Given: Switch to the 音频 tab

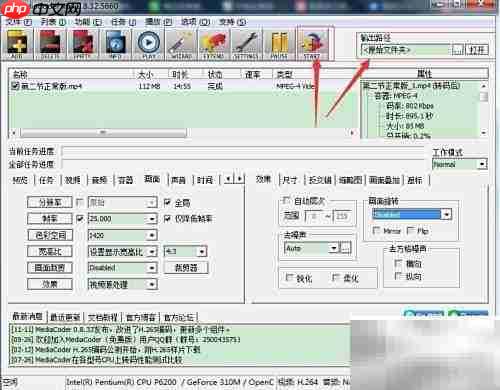Looking at the screenshot, I should click(x=99, y=180).
